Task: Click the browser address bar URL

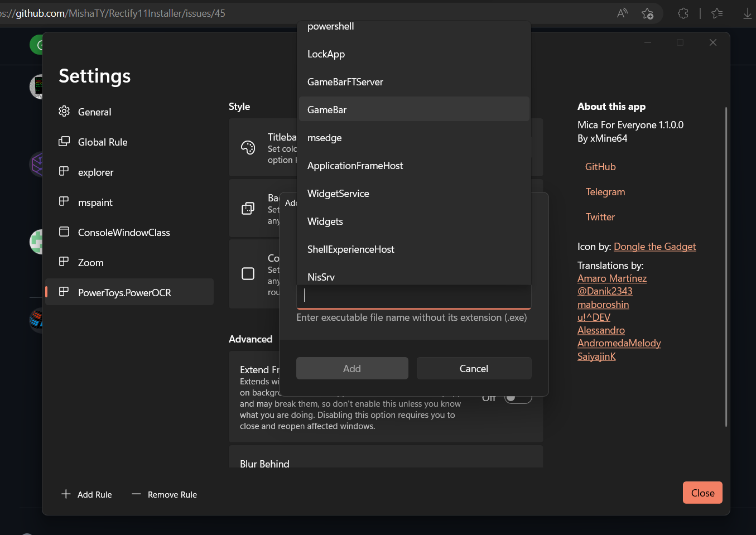Action: pos(113,13)
